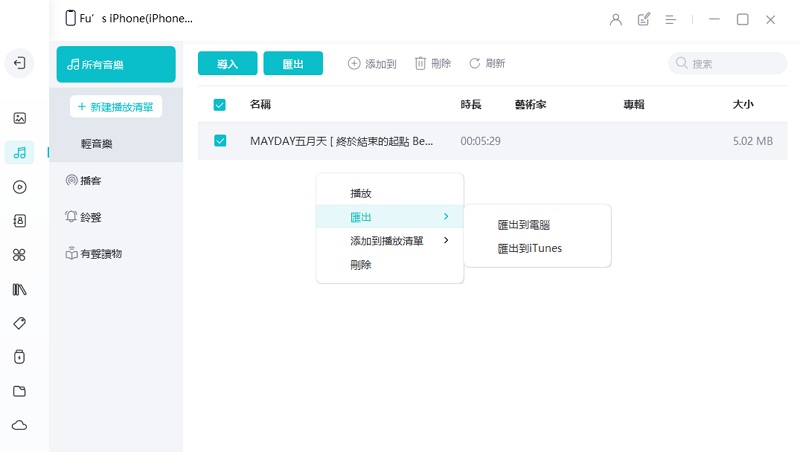Click the 刪除 trash icon in the toolbar
800x452 pixels.
click(420, 63)
